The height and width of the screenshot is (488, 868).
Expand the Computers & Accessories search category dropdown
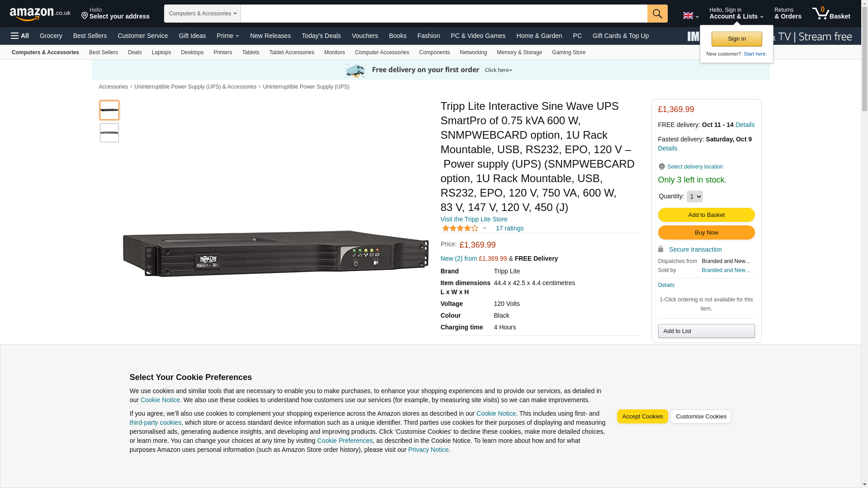click(x=203, y=14)
